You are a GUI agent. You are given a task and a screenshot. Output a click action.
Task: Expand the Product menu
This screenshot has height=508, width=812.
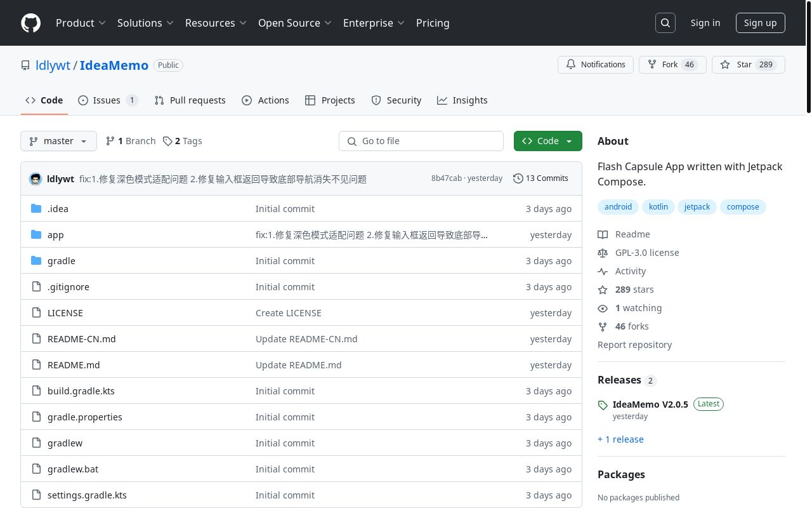coord(81,23)
